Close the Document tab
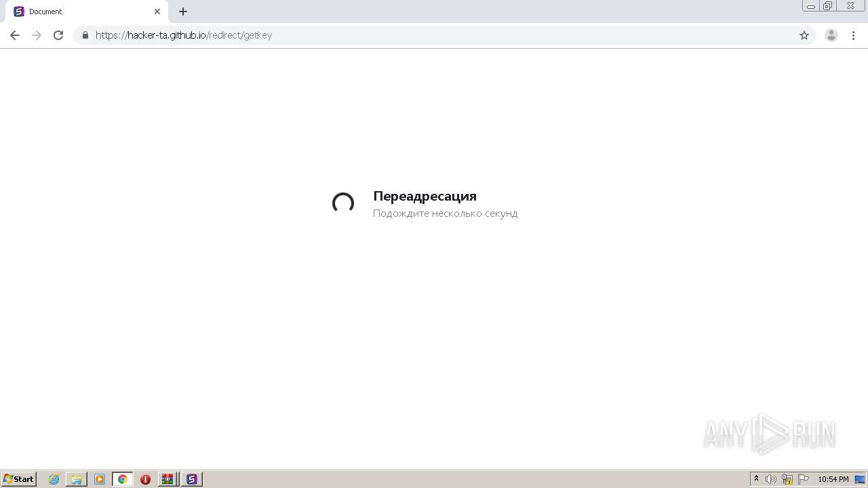Image resolution: width=868 pixels, height=488 pixels. point(157,12)
